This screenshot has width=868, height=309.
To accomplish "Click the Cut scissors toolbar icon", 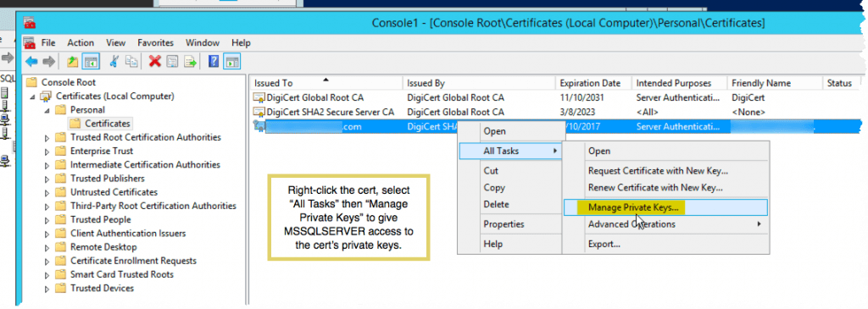I will tap(114, 61).
